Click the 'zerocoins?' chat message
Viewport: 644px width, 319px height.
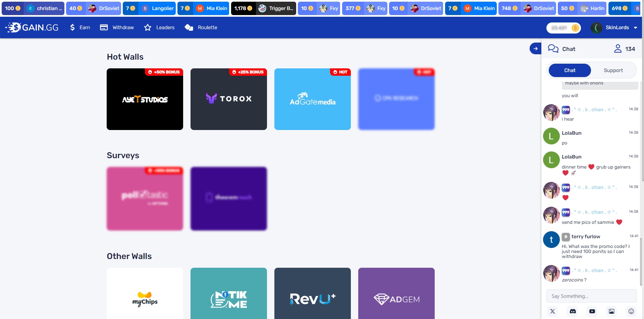574,280
